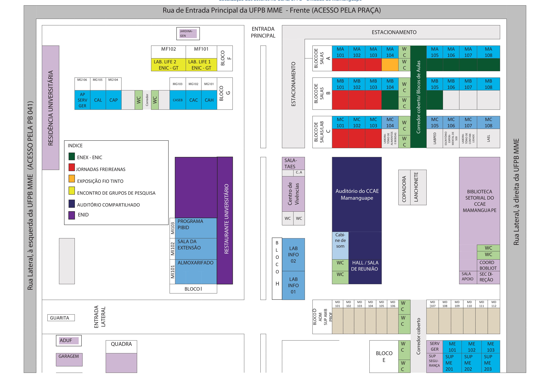Click the Centro de Vivências block
This screenshot has width=554, height=392.
point(293,194)
